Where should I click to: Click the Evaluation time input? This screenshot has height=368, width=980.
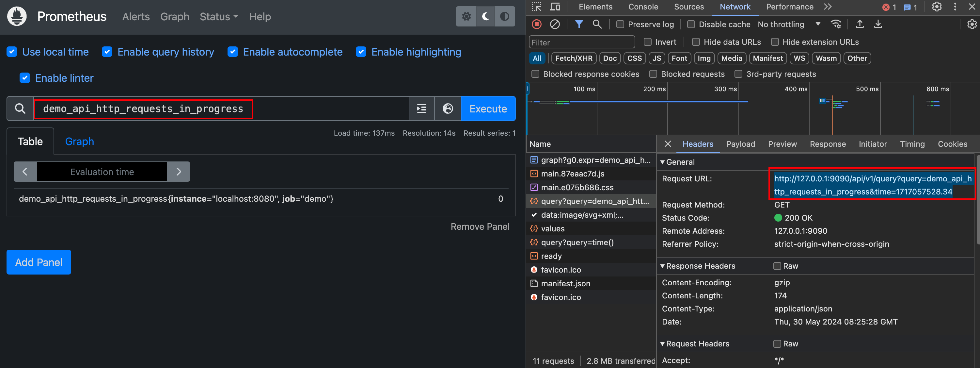(102, 172)
